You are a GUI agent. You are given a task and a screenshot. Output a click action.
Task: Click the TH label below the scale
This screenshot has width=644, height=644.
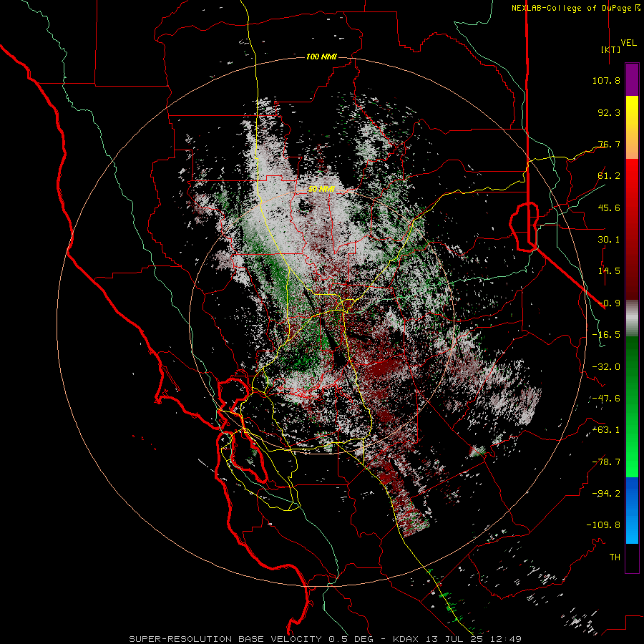615,557
